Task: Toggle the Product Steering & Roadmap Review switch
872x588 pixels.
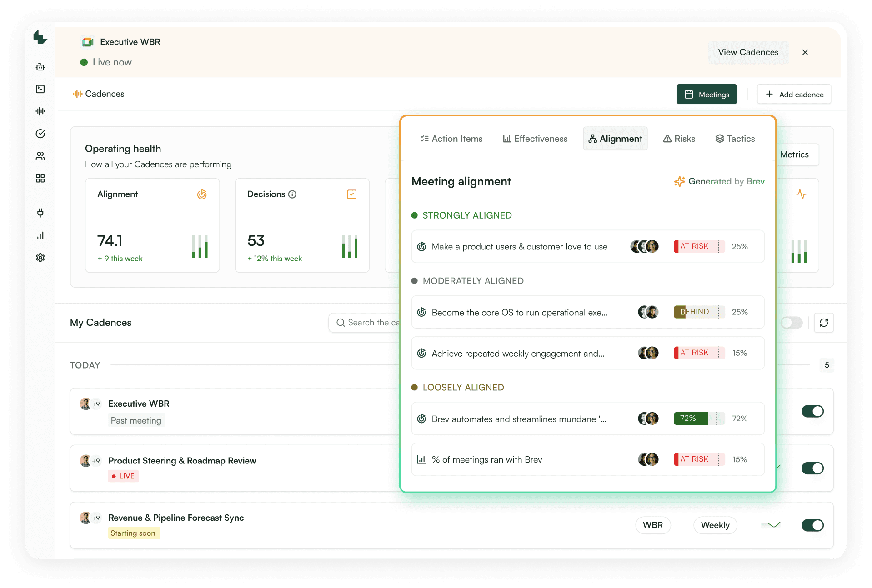Action: (x=812, y=468)
